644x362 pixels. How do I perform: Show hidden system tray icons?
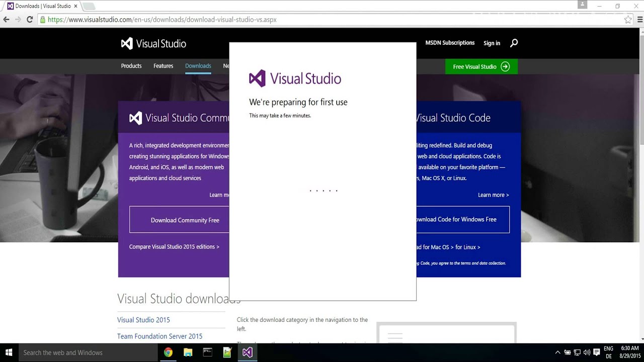pos(557,352)
